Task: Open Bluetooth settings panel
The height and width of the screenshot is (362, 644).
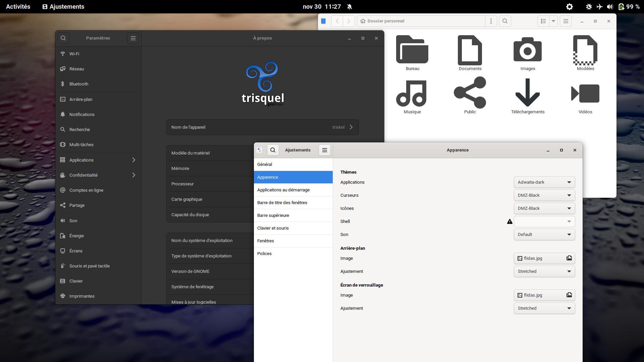Action: coord(79,84)
